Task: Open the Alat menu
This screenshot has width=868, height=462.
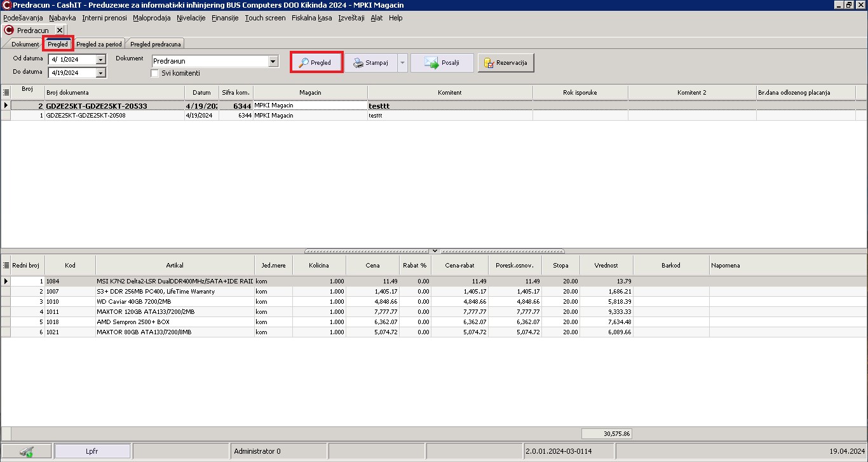Action: 377,18
